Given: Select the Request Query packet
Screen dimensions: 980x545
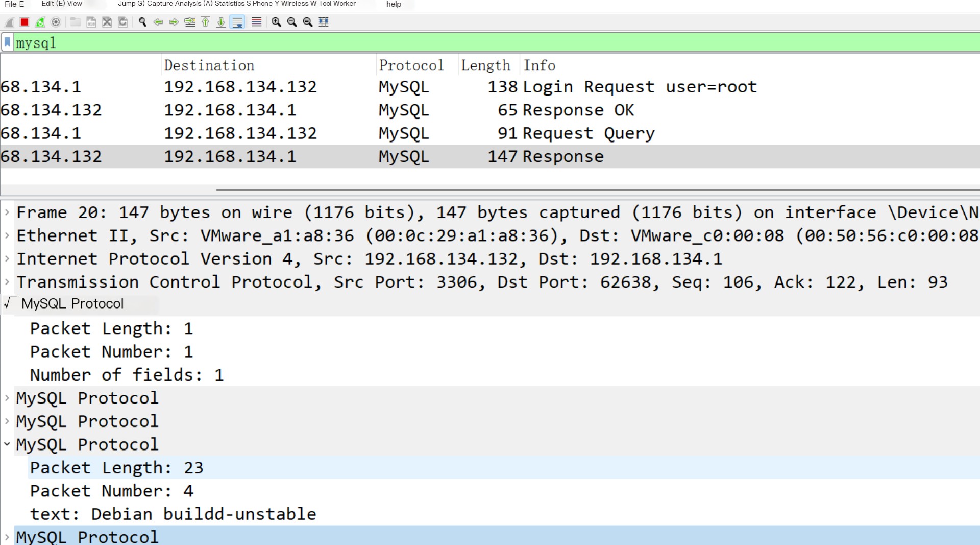Looking at the screenshot, I should coord(490,133).
